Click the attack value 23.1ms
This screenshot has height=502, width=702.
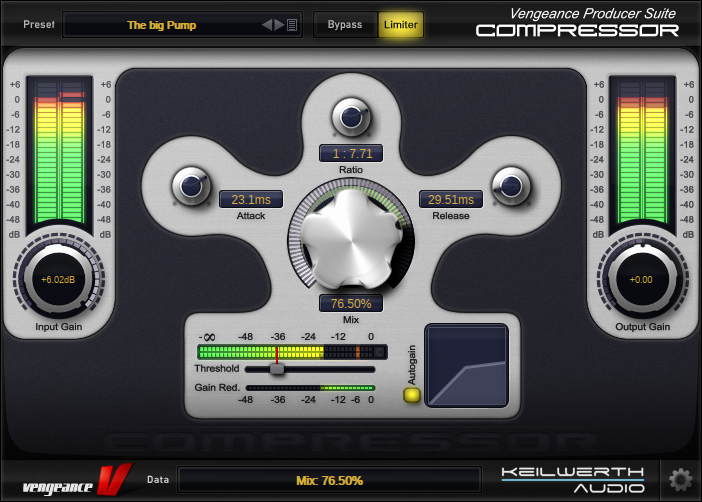[251, 199]
